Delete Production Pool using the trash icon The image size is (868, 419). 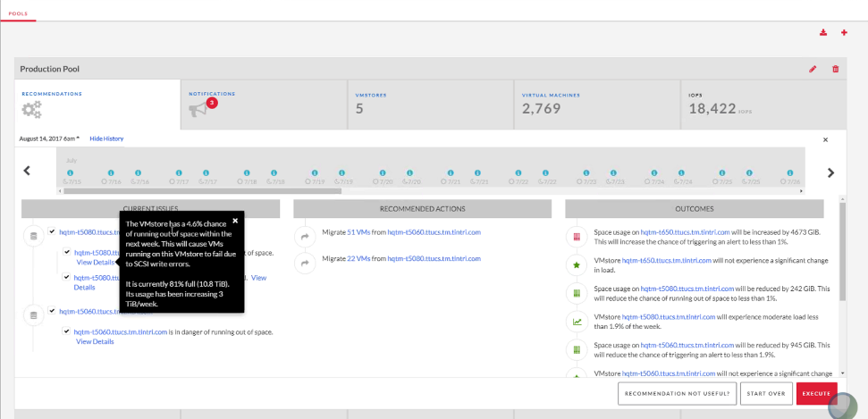point(836,69)
